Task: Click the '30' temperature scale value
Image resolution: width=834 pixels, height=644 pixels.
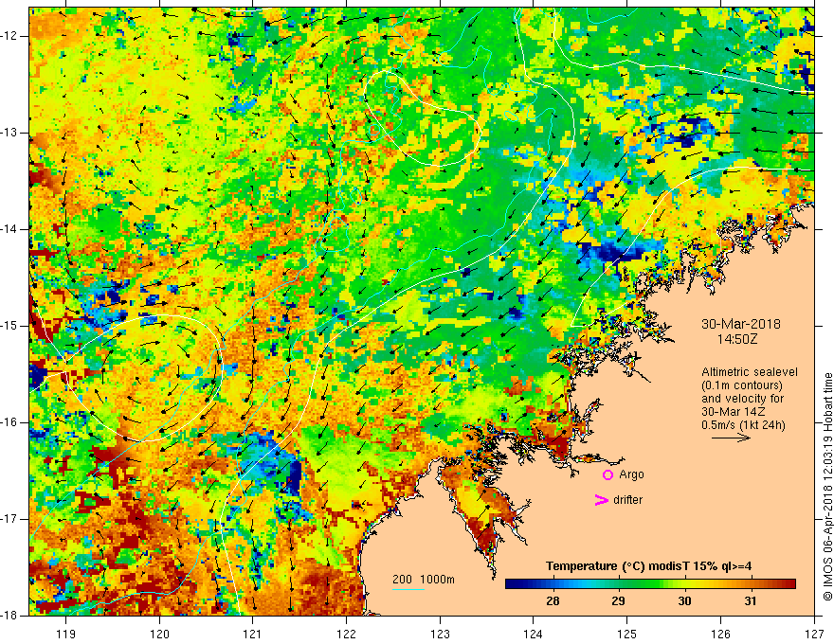Action: (x=684, y=601)
